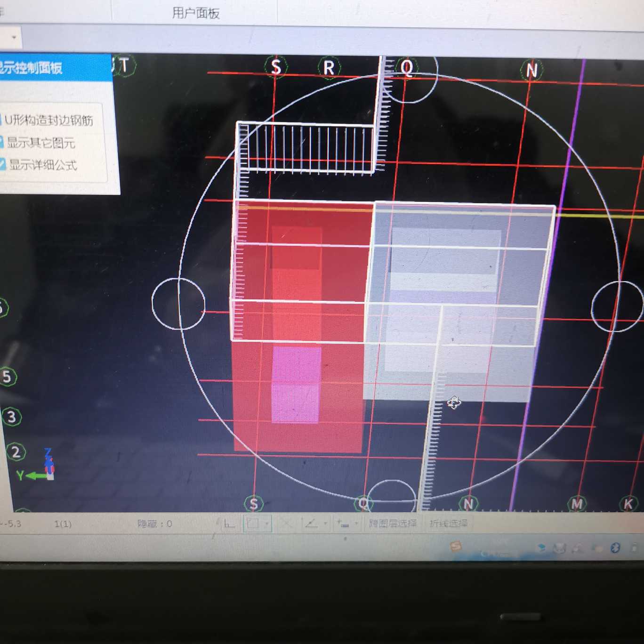Image resolution: width=644 pixels, height=644 pixels.
Task: Click the X cross snap icon in status bar
Action: pos(286,523)
